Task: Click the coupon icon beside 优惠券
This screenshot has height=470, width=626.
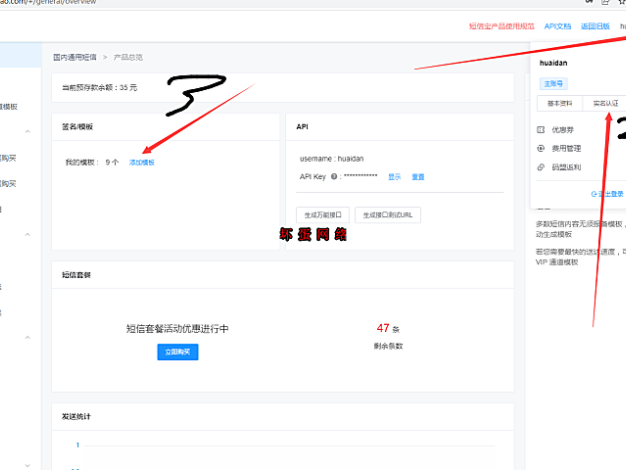Action: (x=541, y=130)
